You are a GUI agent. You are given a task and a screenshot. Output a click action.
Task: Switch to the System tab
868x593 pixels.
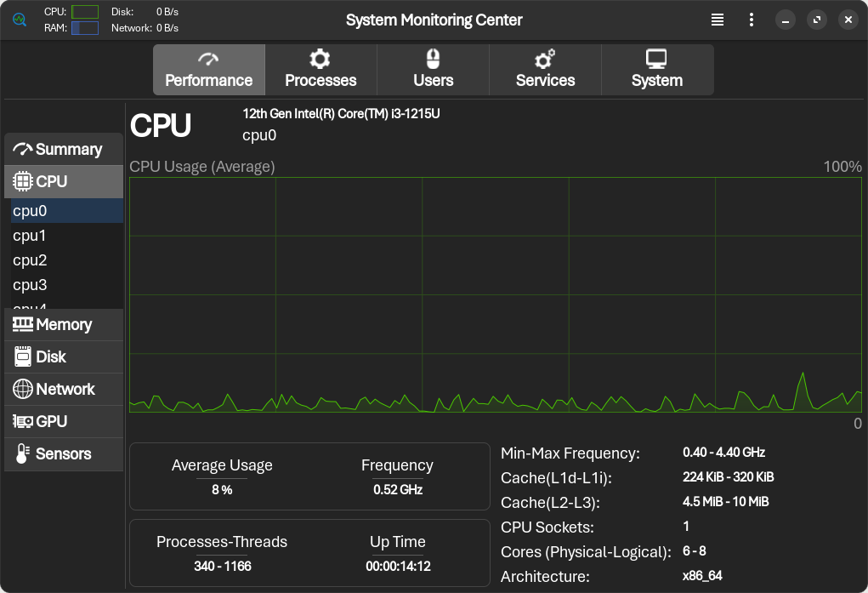656,70
